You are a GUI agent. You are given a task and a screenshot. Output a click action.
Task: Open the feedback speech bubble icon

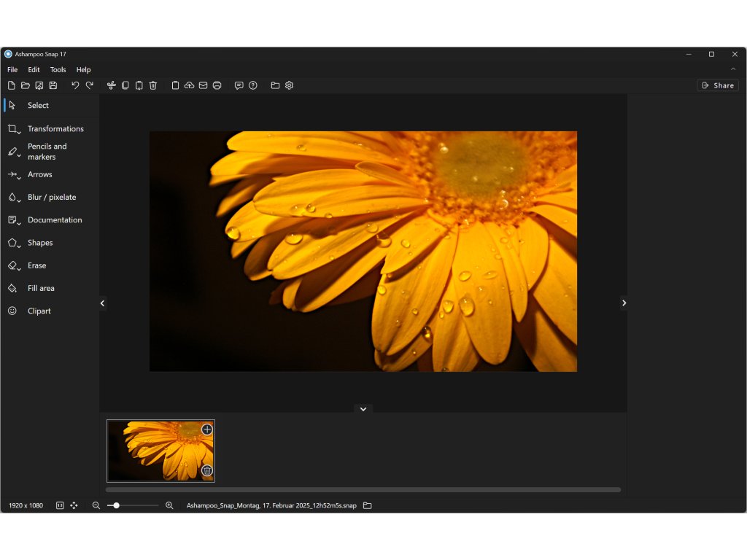[239, 85]
